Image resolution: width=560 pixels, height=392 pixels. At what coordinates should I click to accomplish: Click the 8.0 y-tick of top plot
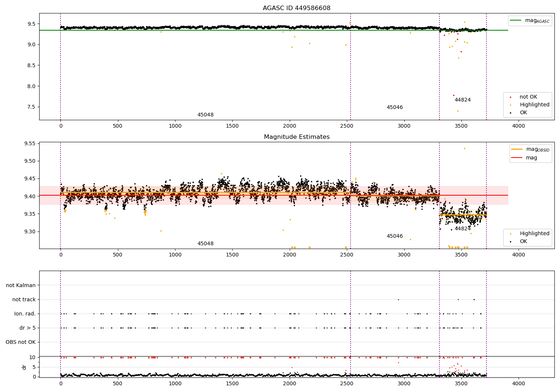[x=31, y=86]
